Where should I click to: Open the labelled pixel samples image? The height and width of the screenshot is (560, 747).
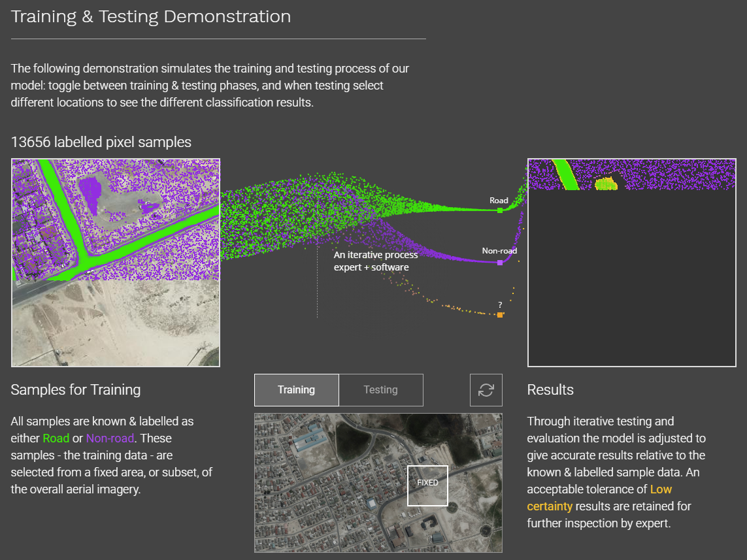click(115, 261)
